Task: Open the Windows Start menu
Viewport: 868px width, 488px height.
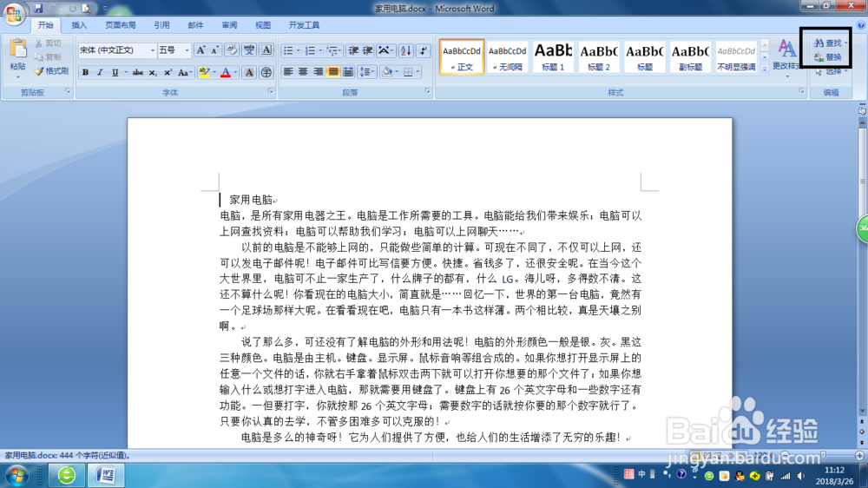Action: (x=17, y=475)
